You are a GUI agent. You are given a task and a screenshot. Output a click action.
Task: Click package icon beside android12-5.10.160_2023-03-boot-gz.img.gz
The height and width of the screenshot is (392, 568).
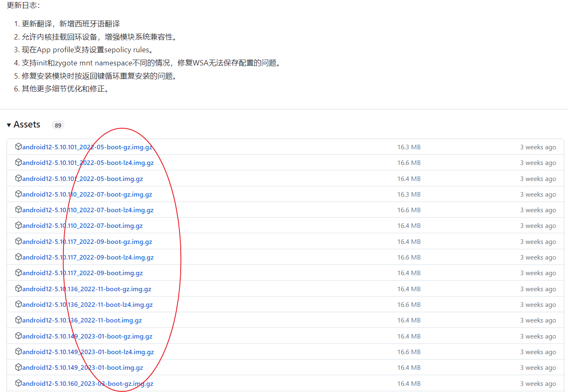[x=19, y=383]
